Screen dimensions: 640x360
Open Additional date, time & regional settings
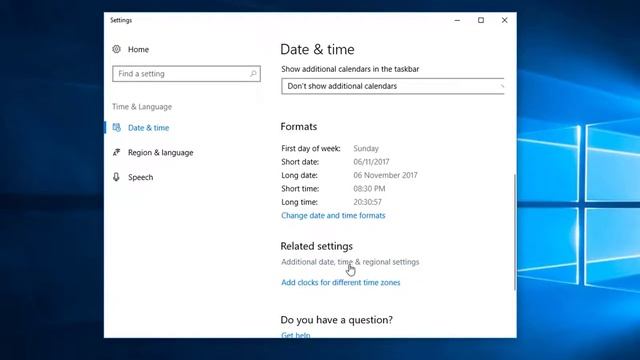point(350,262)
